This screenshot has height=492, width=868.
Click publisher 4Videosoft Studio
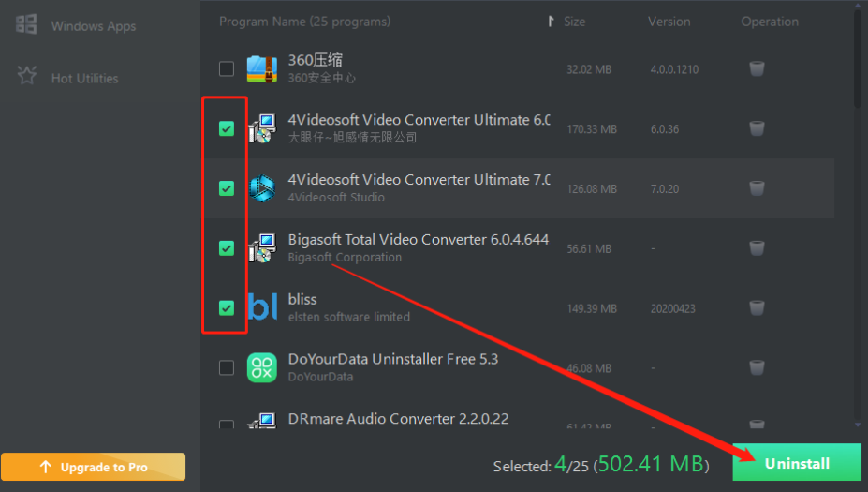[336, 197]
